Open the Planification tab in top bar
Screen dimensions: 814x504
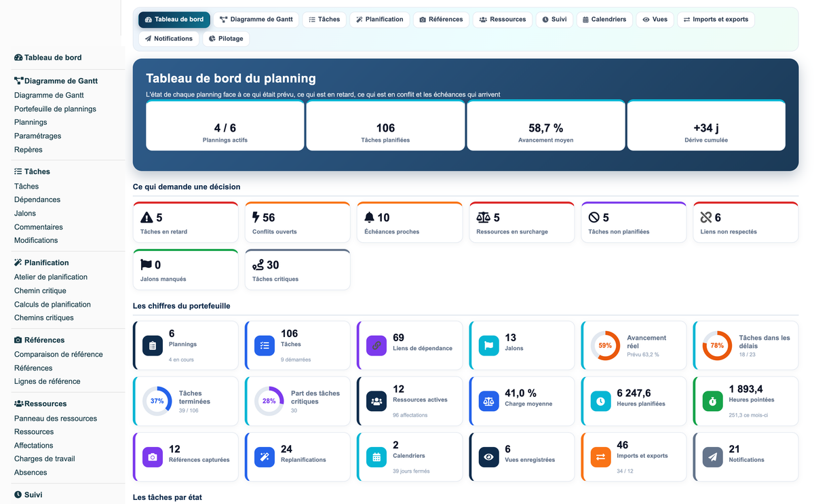coord(380,20)
